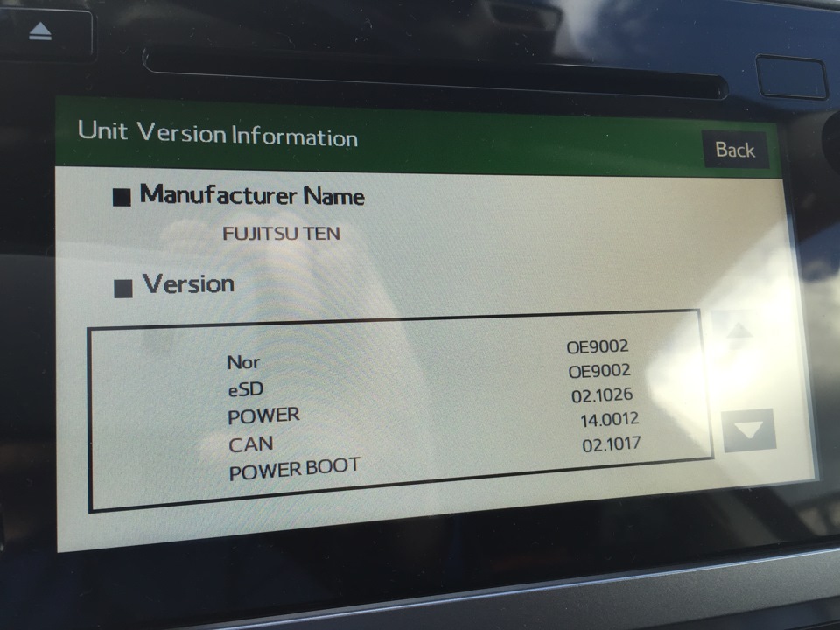Select the eSD row label
The image size is (840, 630).
(246, 389)
